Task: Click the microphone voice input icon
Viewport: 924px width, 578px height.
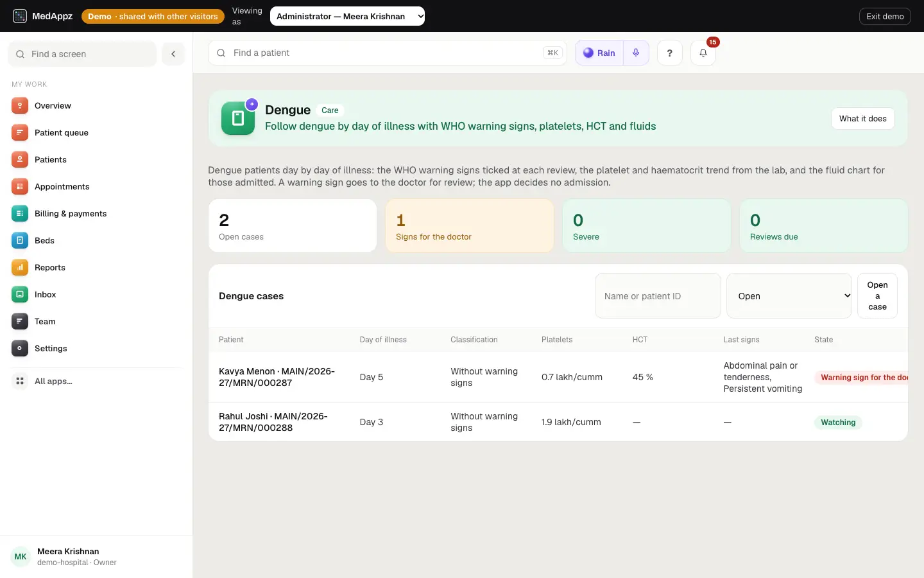Action: pyautogui.click(x=636, y=53)
